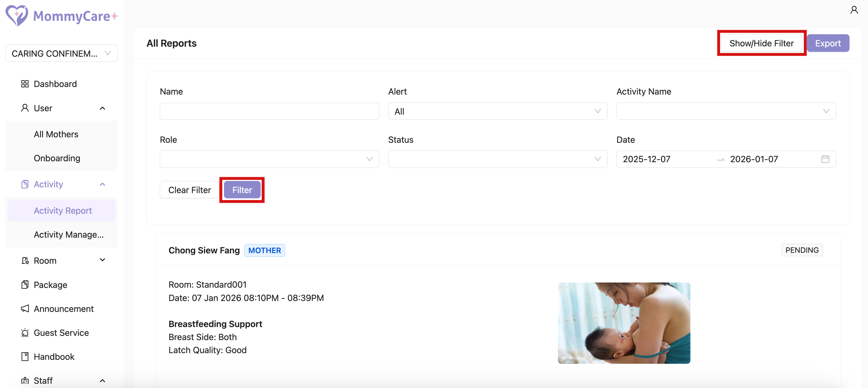Open All Mothers from the User menu

coord(55,134)
